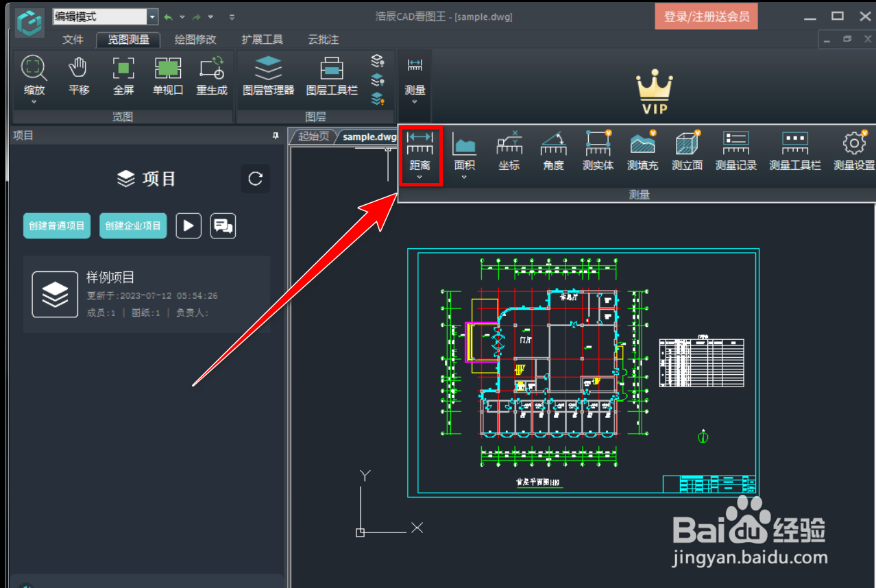This screenshot has width=876, height=588.
Task: Open the 文件 ribbon tab
Action: (x=73, y=40)
